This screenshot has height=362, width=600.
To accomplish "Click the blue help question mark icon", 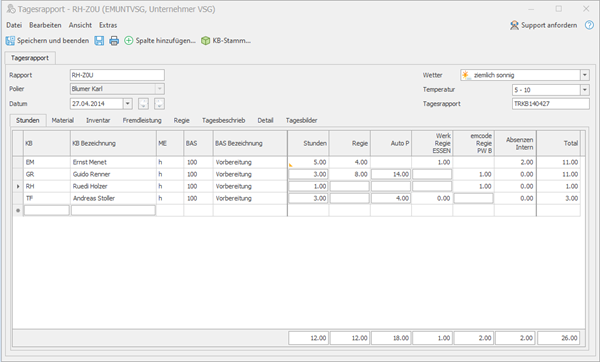I will point(589,25).
